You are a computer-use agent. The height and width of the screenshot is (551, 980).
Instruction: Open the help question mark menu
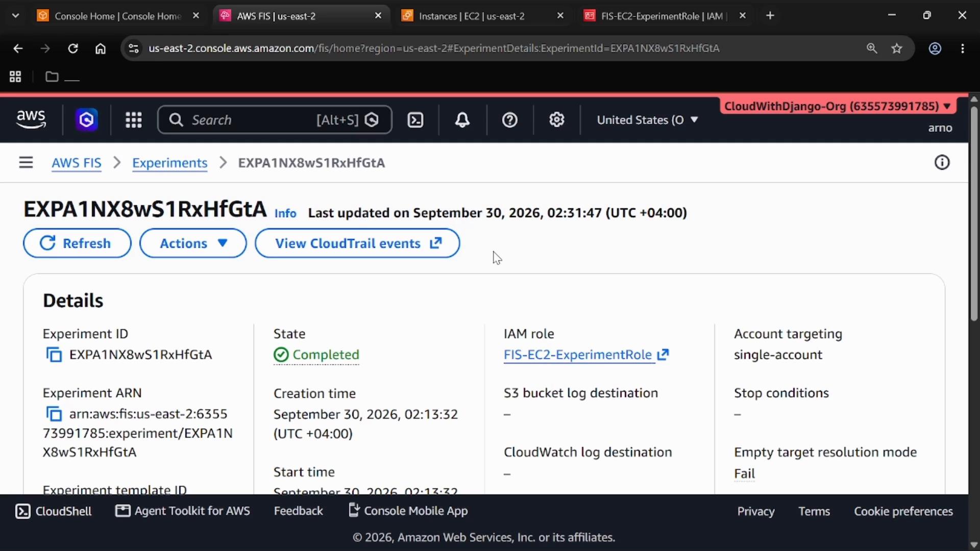click(510, 120)
